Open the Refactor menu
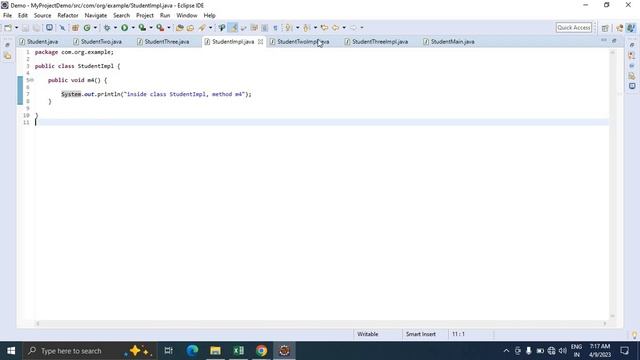 point(68,16)
